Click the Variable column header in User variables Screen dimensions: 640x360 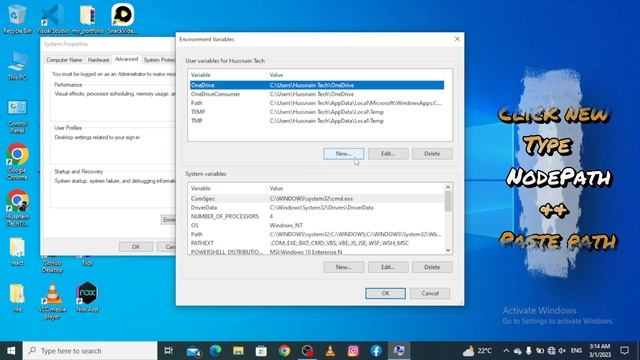pos(227,75)
